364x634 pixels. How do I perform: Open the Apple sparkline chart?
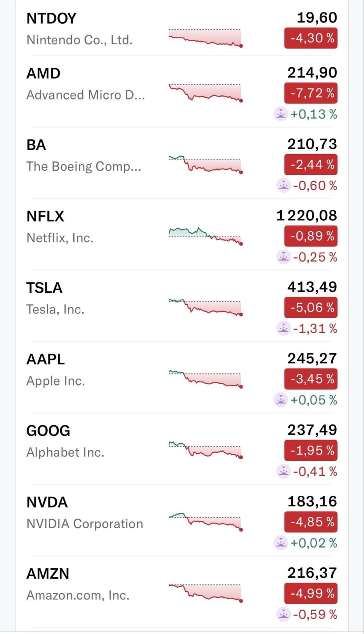click(x=206, y=379)
